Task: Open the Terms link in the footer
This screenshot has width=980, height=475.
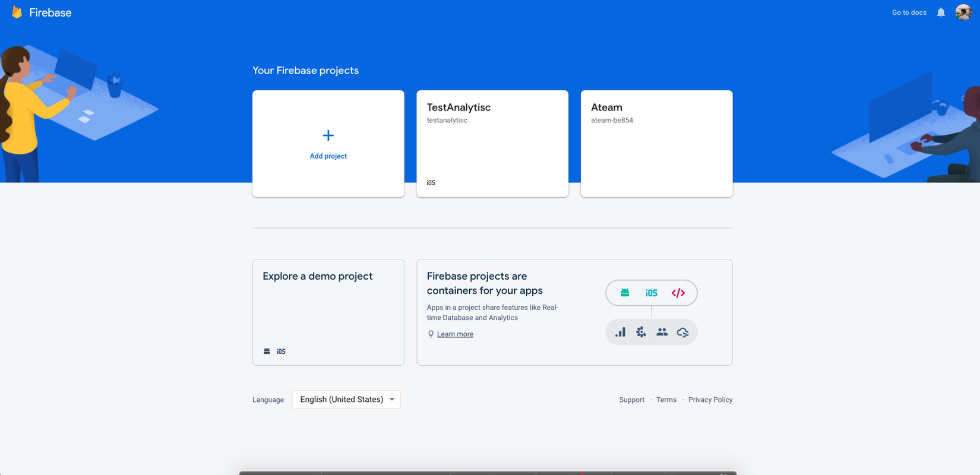Action: (666, 400)
